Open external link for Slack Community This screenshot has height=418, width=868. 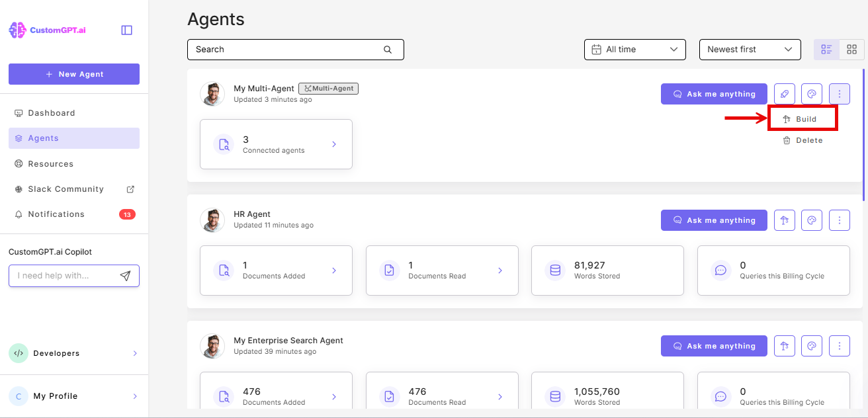click(130, 188)
